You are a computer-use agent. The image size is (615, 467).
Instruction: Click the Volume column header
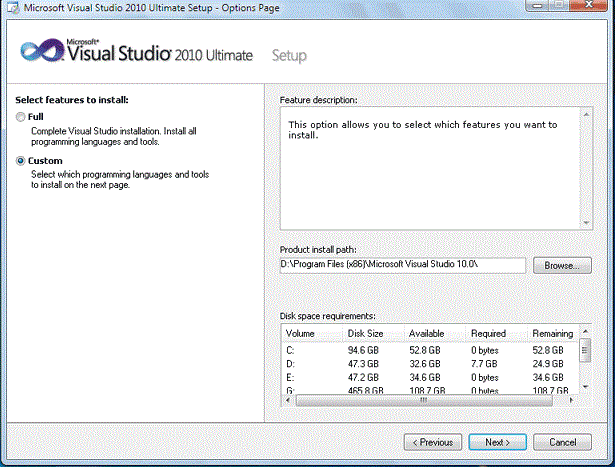coord(313,334)
